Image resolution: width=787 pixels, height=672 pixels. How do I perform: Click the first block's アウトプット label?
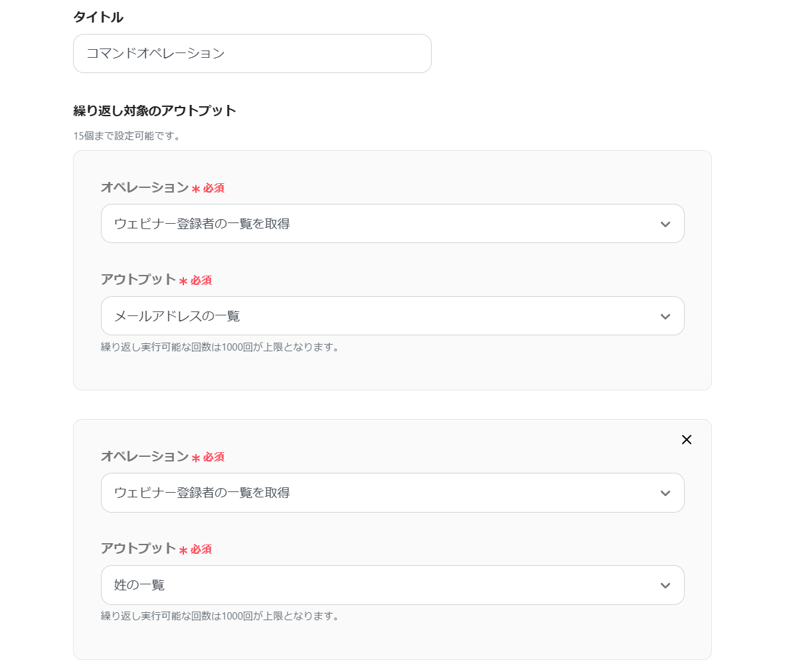coord(138,280)
